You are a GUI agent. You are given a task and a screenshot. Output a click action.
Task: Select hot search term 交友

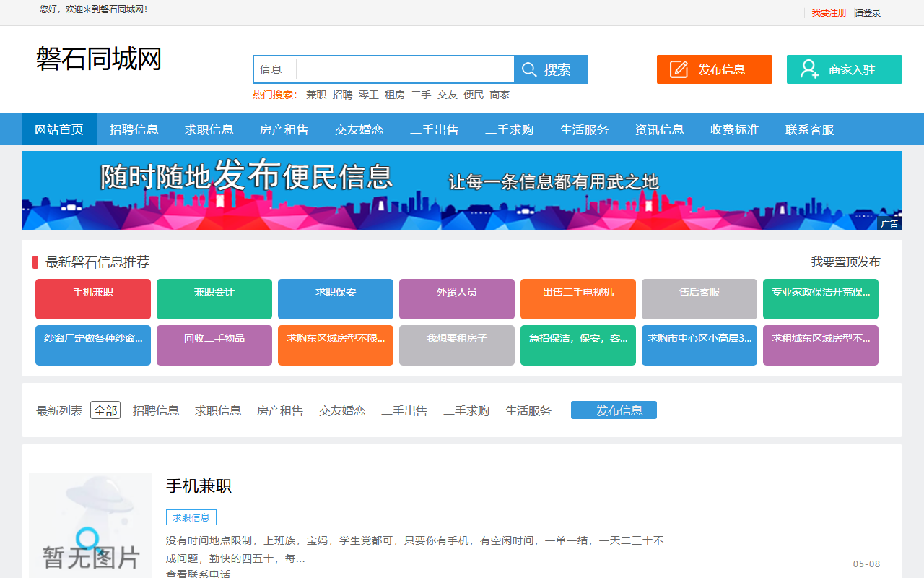tap(447, 95)
